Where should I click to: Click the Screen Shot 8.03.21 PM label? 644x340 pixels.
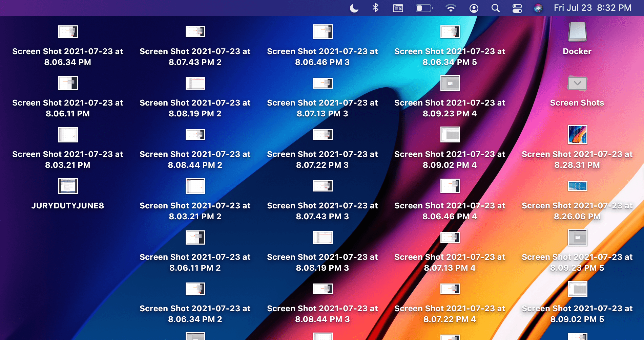click(x=68, y=159)
